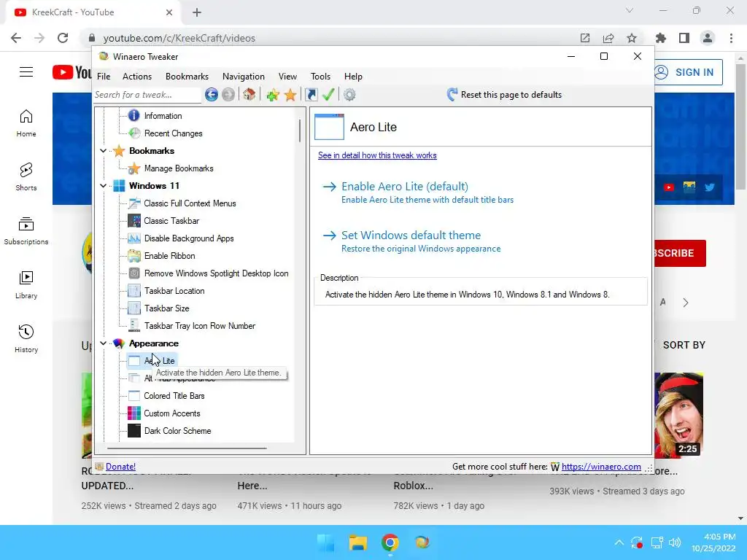This screenshot has width=747, height=560.
Task: Open YouTube Subscriptions in sidebar
Action: pos(26,231)
